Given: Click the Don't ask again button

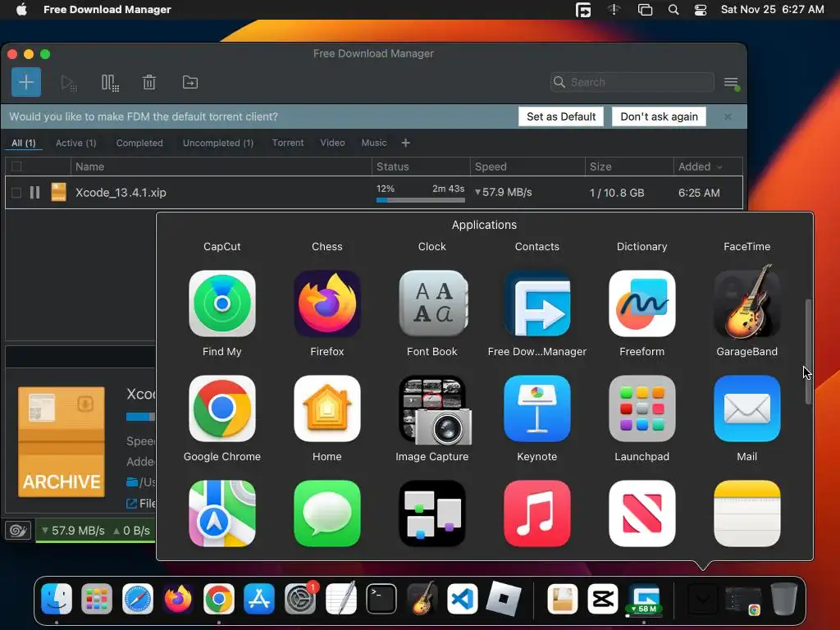Looking at the screenshot, I should coord(659,116).
